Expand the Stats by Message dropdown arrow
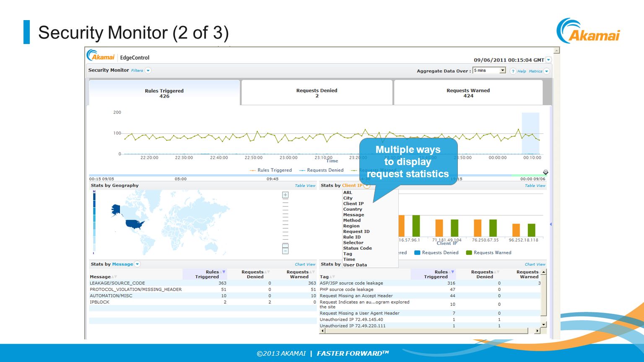 (x=138, y=264)
